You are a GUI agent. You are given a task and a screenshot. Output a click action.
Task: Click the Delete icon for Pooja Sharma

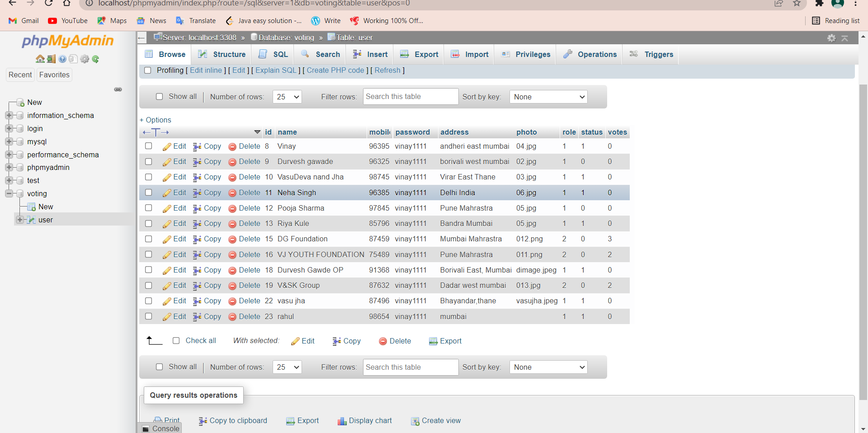232,208
